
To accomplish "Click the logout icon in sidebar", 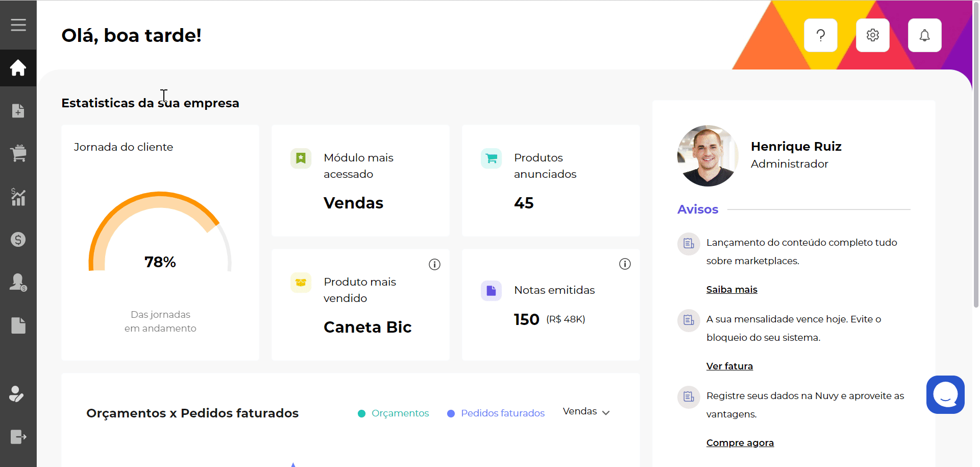I will [18, 437].
